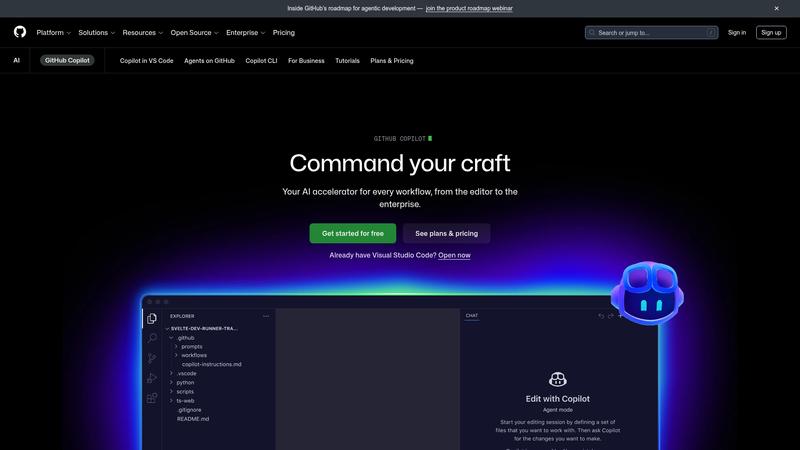The image size is (800, 450).
Task: Open the Plans & Pricing tab
Action: [392, 61]
